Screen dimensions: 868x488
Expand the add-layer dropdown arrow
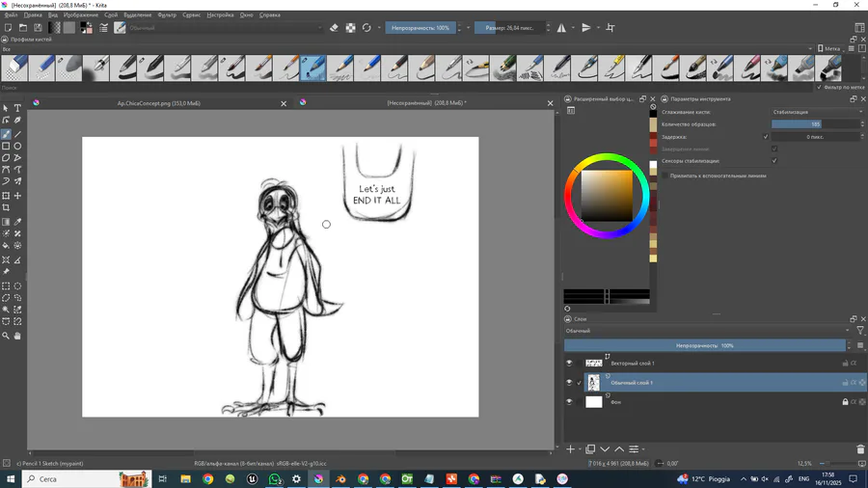point(580,449)
